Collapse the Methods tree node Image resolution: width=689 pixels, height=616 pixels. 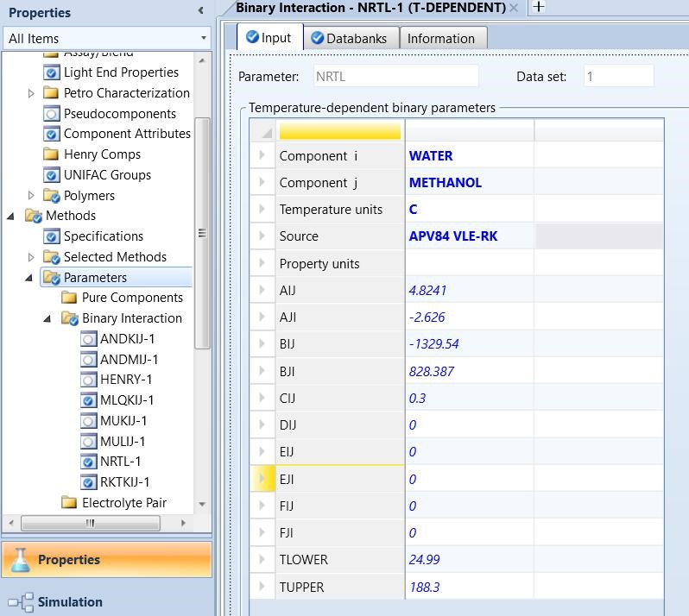coord(11,216)
